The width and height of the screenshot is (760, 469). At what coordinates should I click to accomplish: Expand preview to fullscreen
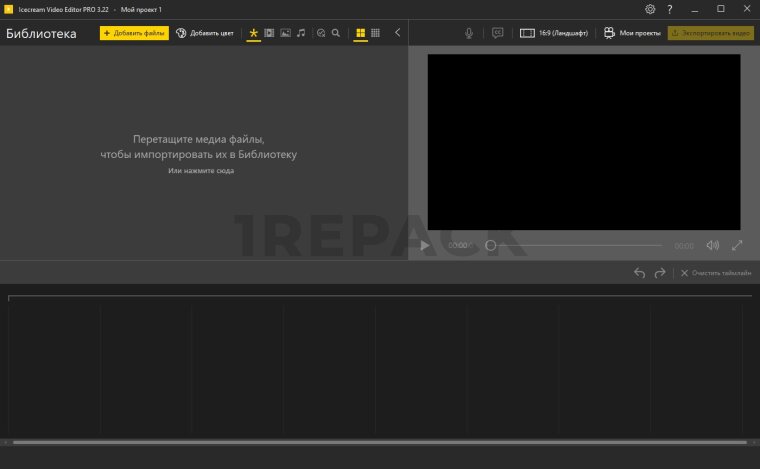(737, 245)
